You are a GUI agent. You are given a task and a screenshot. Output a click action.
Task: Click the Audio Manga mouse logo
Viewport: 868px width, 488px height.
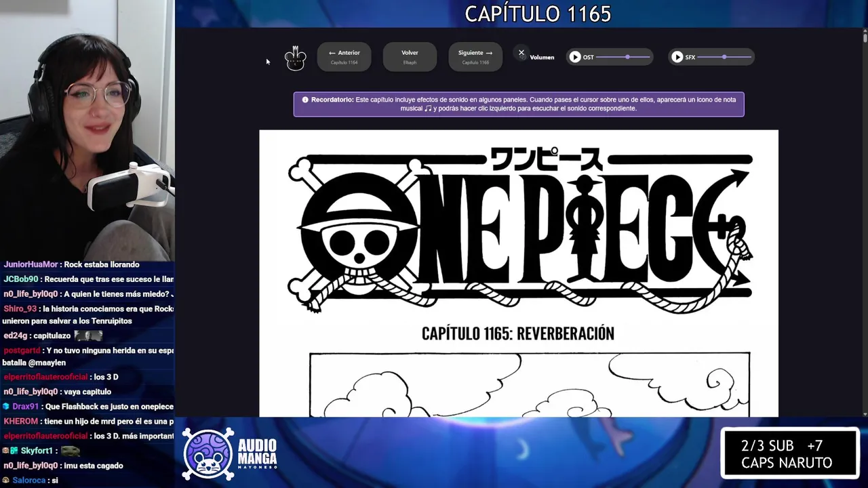pos(208,454)
